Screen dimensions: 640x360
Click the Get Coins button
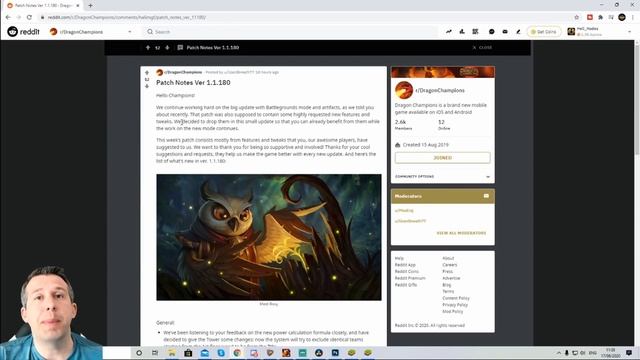(544, 31)
